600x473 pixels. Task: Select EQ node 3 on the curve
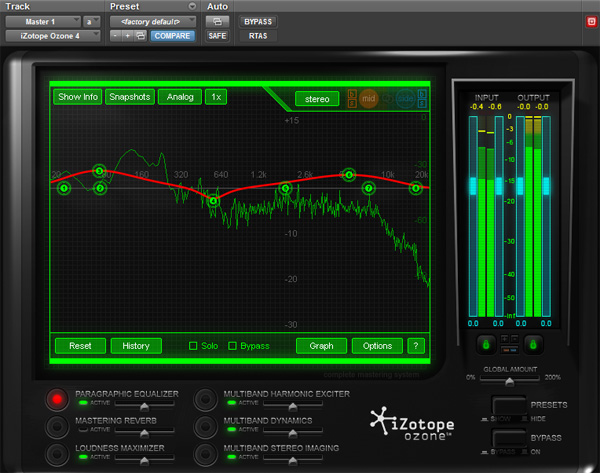99,171
